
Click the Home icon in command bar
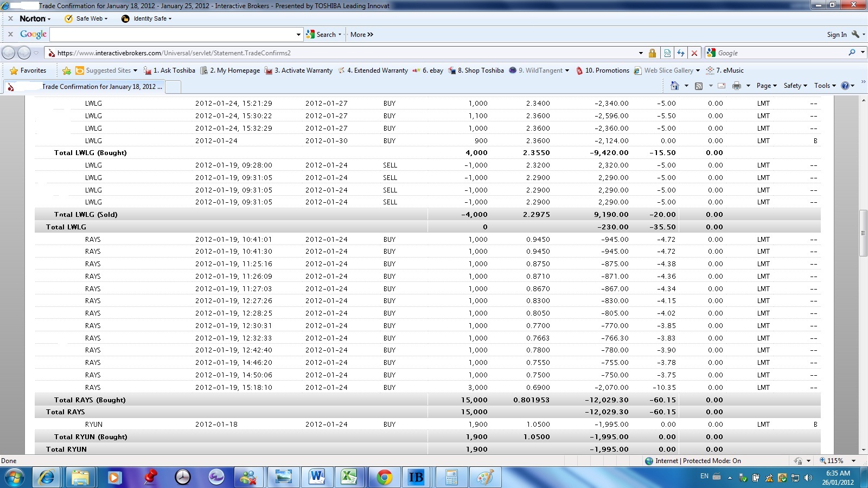coord(675,86)
